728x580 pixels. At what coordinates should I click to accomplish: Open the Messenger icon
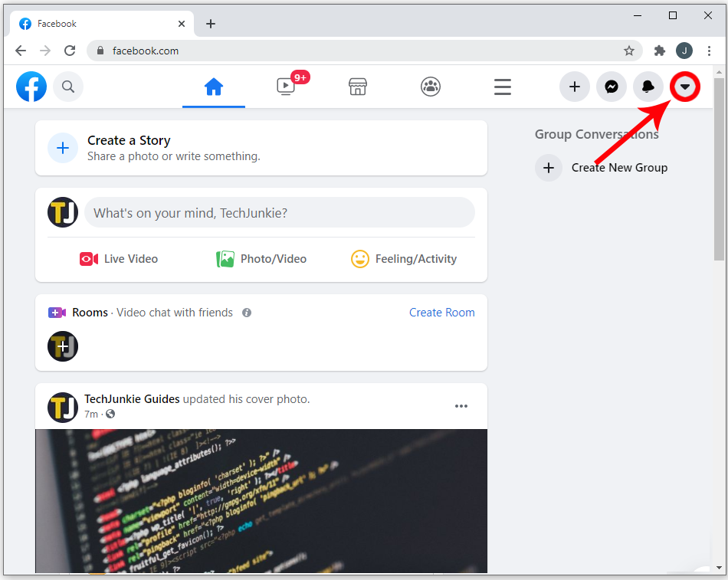[612, 87]
